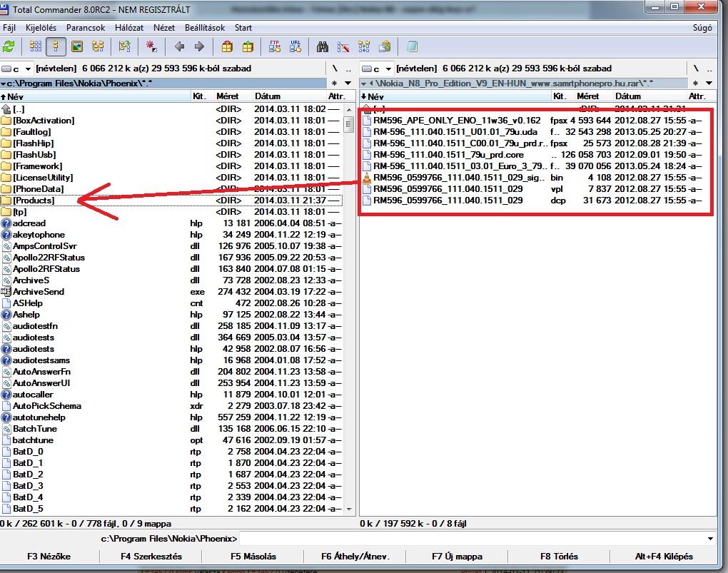
Task: Open right panel directory history arrow
Action: 709,83
